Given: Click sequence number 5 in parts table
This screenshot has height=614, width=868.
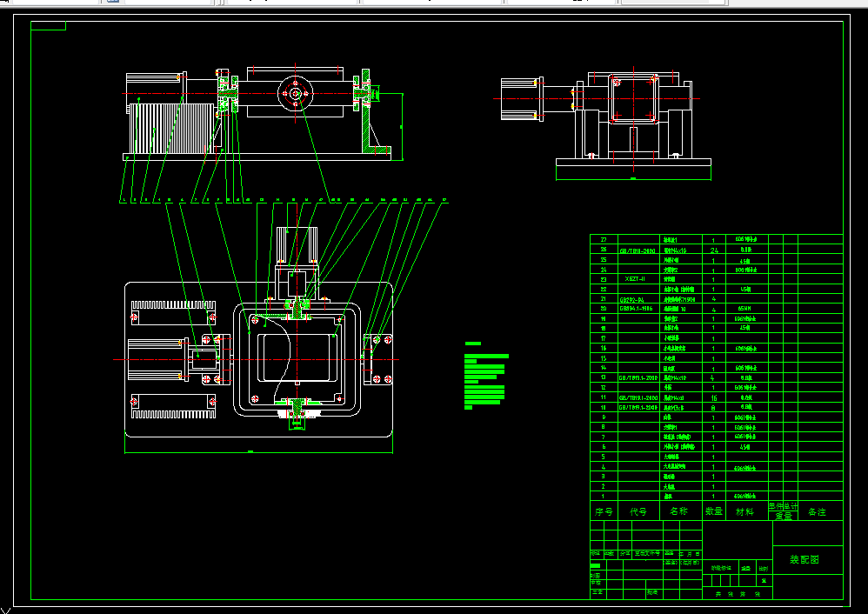Looking at the screenshot, I should tap(604, 457).
